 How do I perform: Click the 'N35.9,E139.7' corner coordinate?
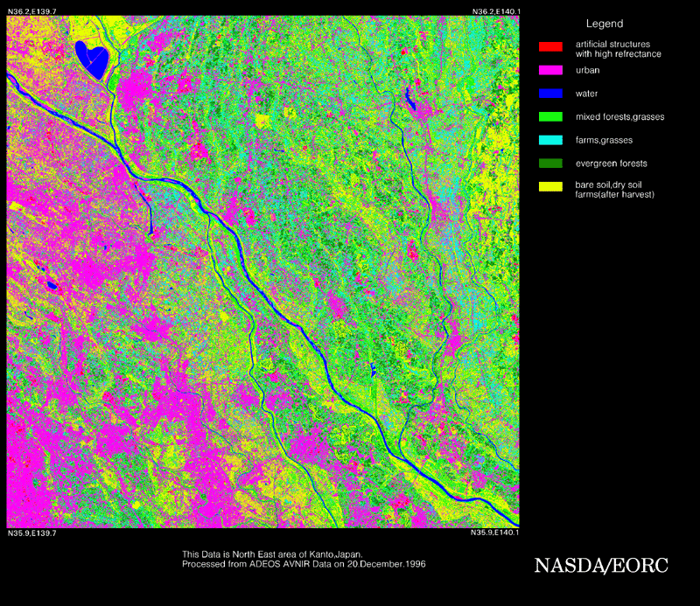(x=32, y=533)
